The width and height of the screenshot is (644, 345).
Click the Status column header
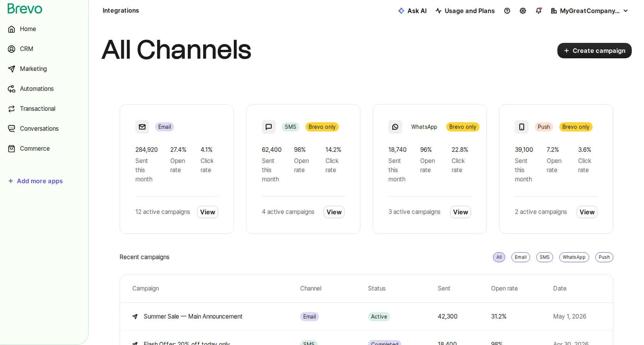tap(377, 289)
